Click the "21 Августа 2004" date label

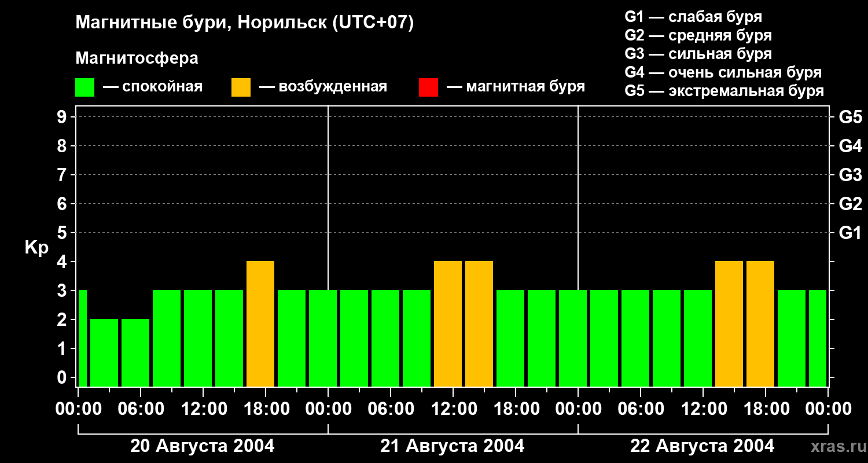453,446
